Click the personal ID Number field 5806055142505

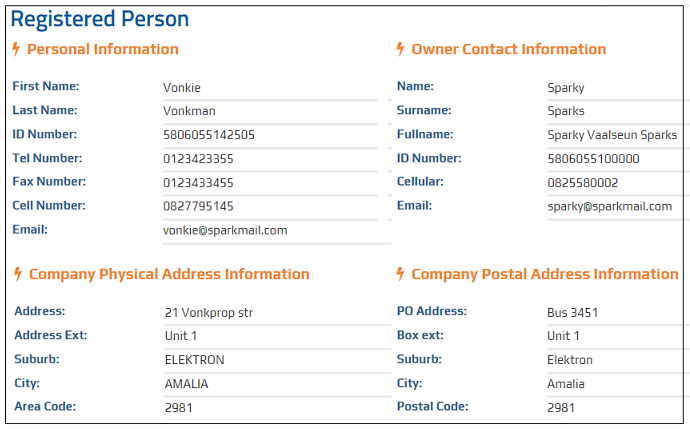click(269, 135)
